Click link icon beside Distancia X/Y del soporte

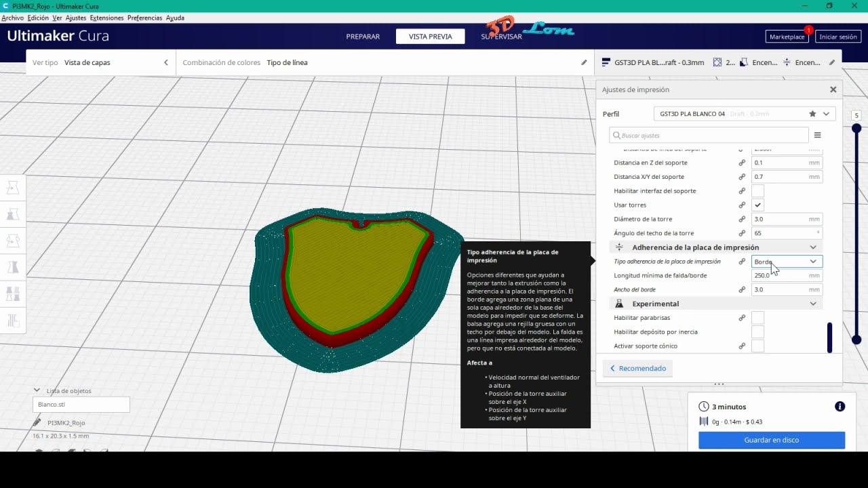pos(742,177)
